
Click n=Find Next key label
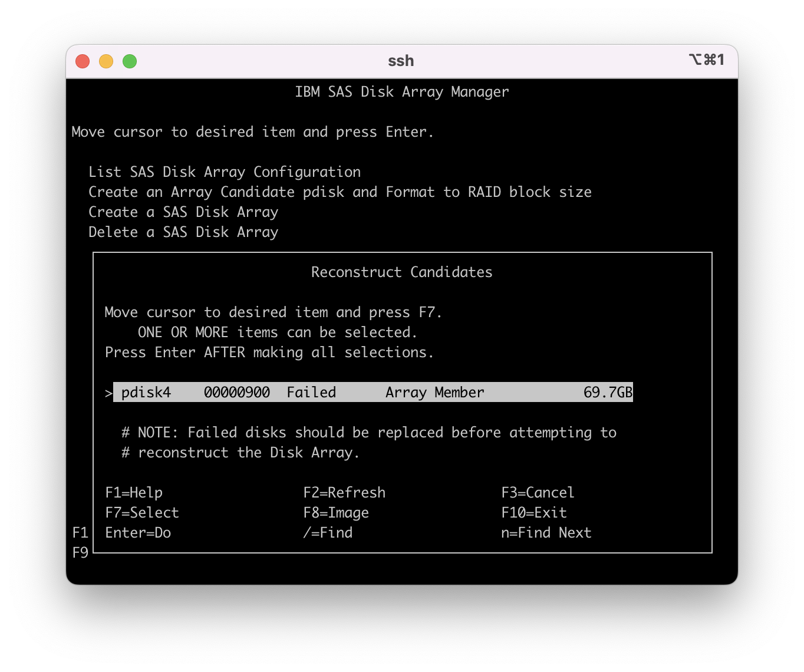point(546,533)
